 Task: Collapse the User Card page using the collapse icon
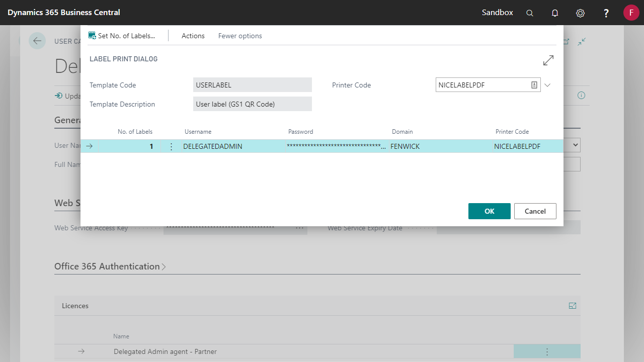point(582,42)
